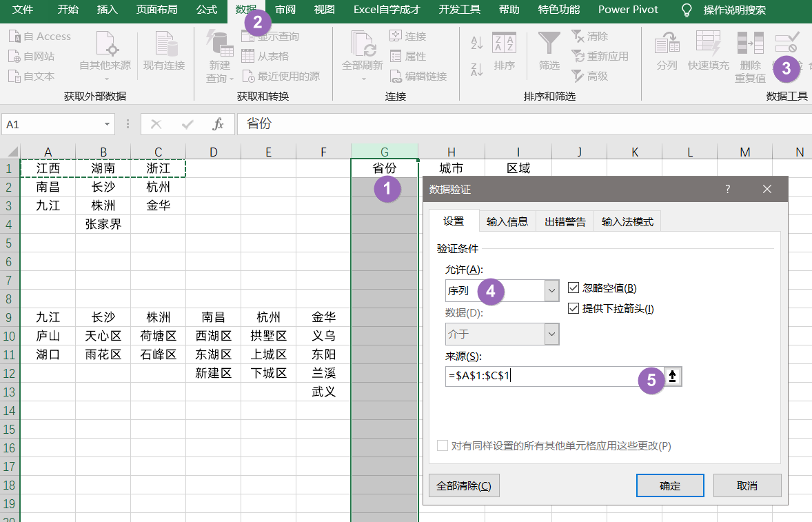Image resolution: width=812 pixels, height=522 pixels.
Task: Click the 确定 button
Action: tap(669, 485)
